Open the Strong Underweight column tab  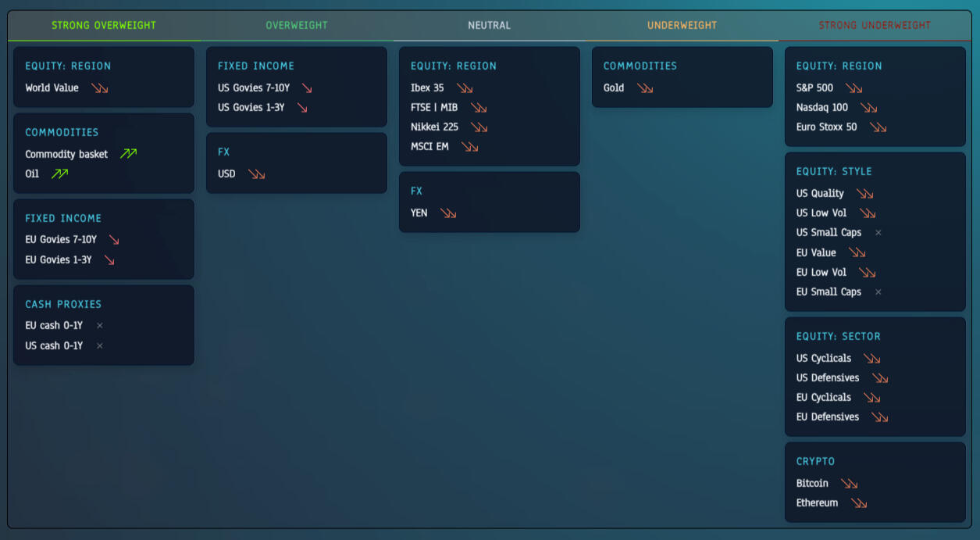(875, 25)
